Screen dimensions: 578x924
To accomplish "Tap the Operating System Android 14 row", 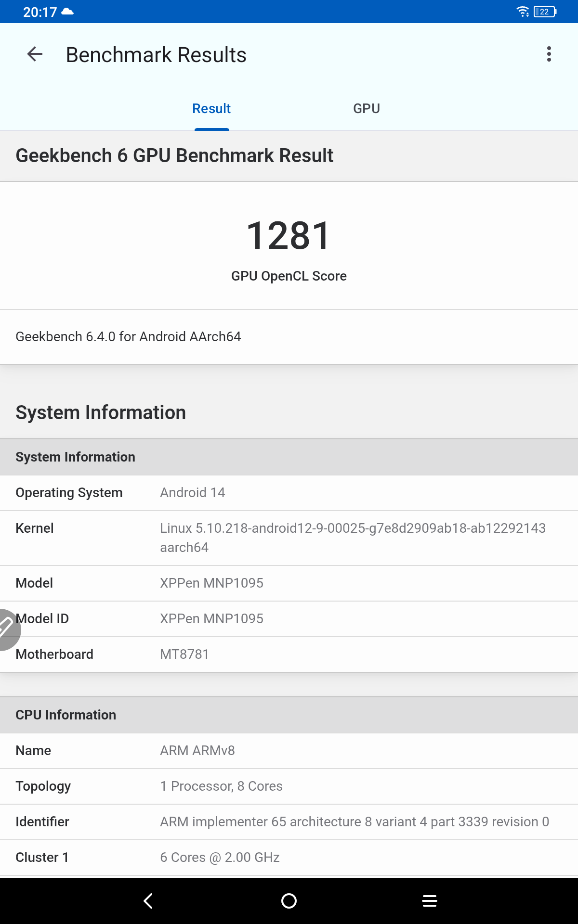I will point(289,493).
